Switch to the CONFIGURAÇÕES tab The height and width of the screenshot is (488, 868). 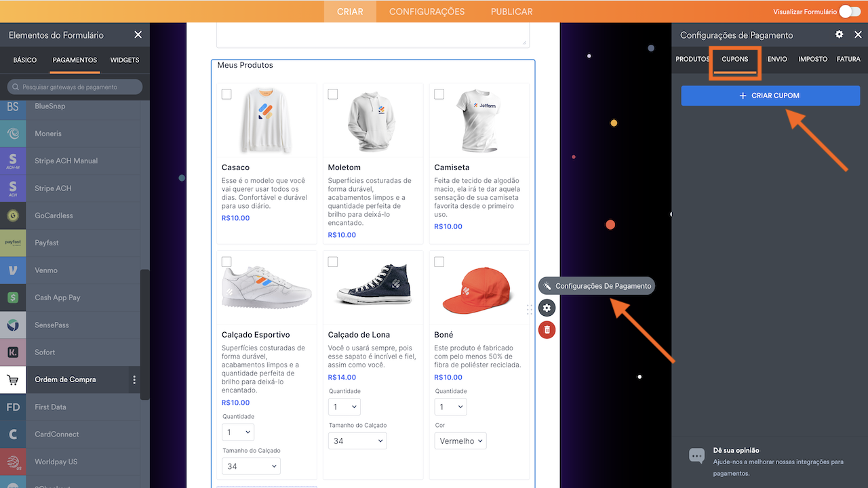pos(427,12)
